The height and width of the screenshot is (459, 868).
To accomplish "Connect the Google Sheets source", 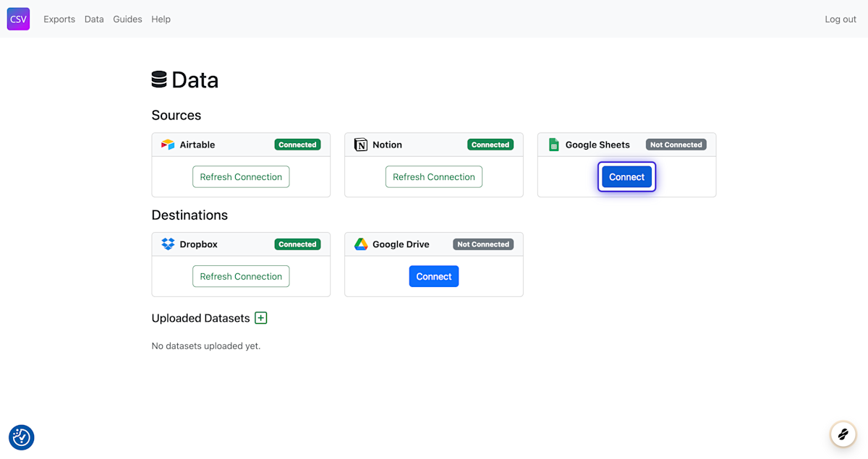I will [x=626, y=176].
